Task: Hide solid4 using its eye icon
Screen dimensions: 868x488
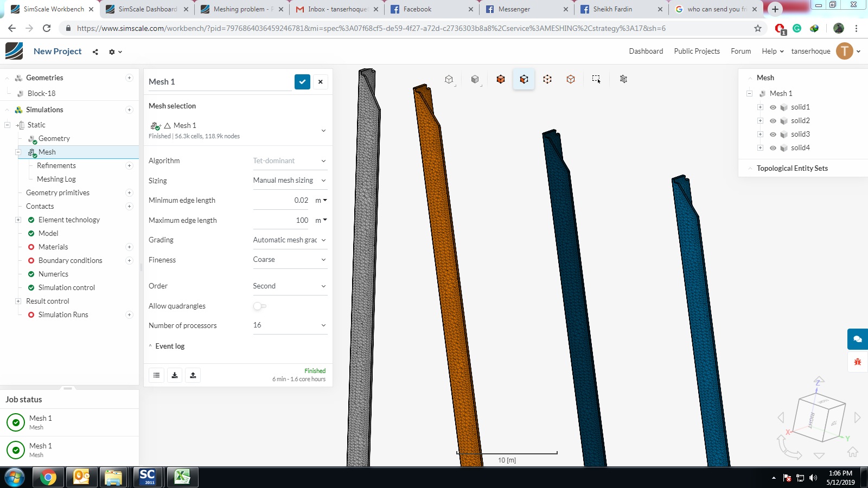Action: coord(773,148)
